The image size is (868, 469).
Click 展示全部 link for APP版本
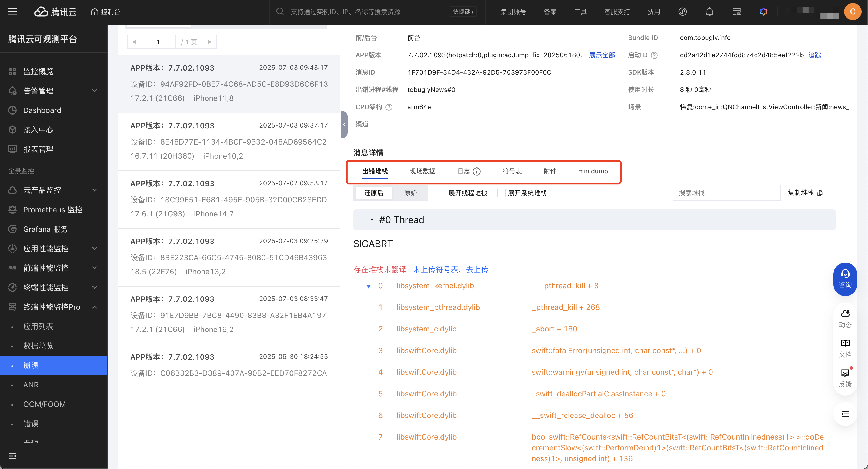(x=602, y=55)
